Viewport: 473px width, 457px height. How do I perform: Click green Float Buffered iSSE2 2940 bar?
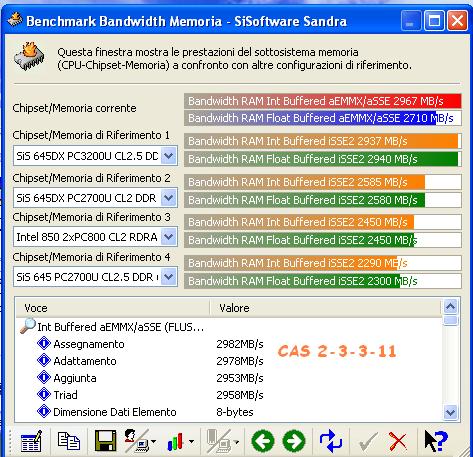pyautogui.click(x=323, y=159)
